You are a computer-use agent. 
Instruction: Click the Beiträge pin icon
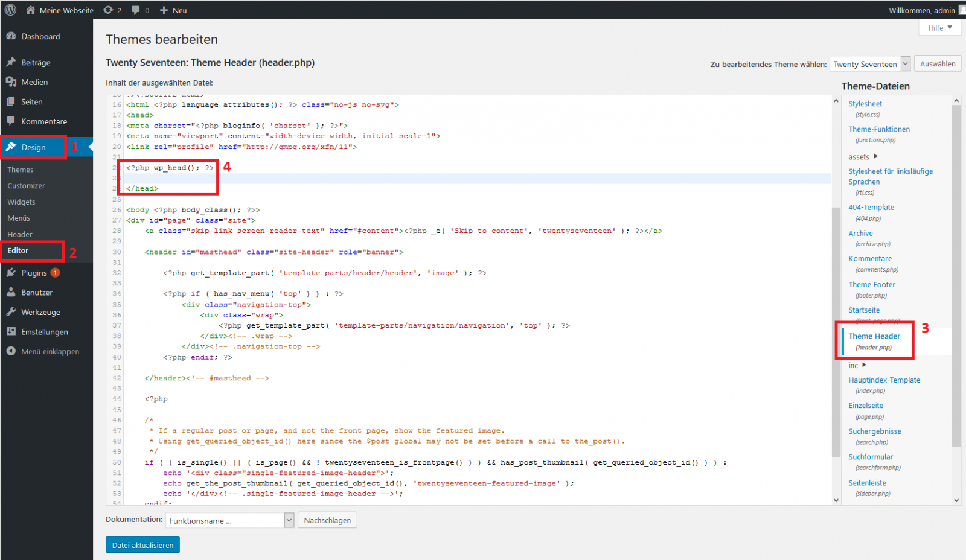pos(12,62)
